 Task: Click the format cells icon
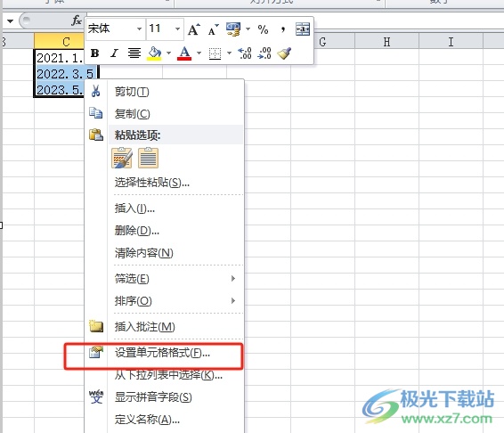click(96, 352)
